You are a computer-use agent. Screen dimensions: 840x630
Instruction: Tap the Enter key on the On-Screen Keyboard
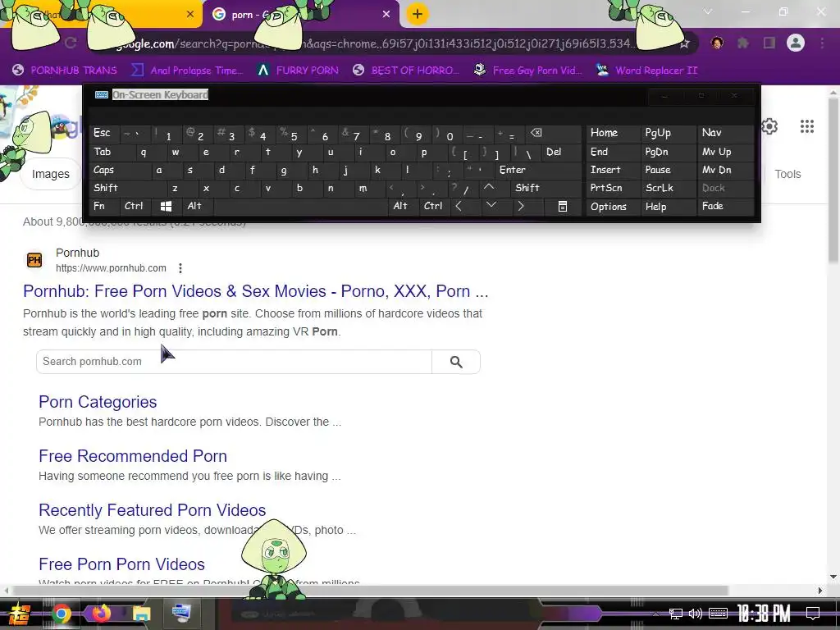coord(538,170)
